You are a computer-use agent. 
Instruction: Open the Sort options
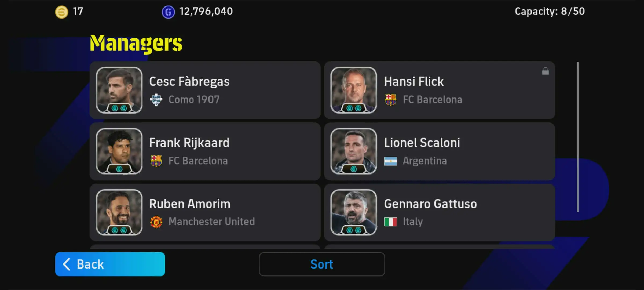pos(322,264)
